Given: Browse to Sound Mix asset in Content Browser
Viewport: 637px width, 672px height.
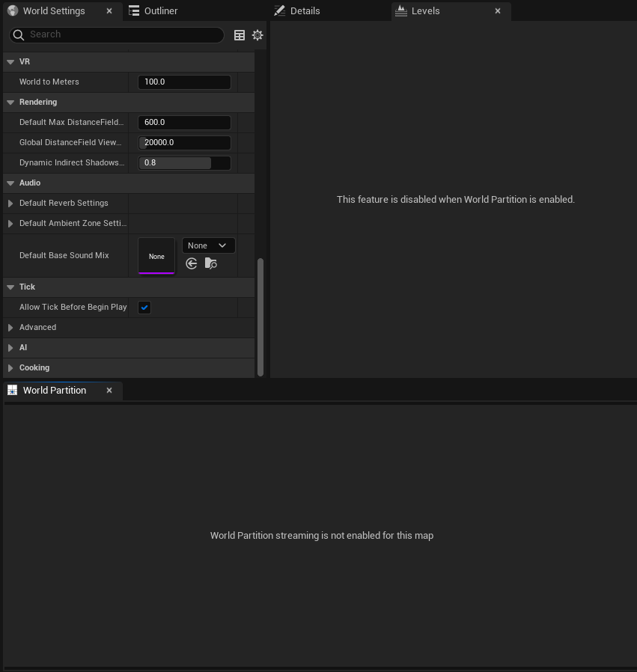Looking at the screenshot, I should point(210,263).
